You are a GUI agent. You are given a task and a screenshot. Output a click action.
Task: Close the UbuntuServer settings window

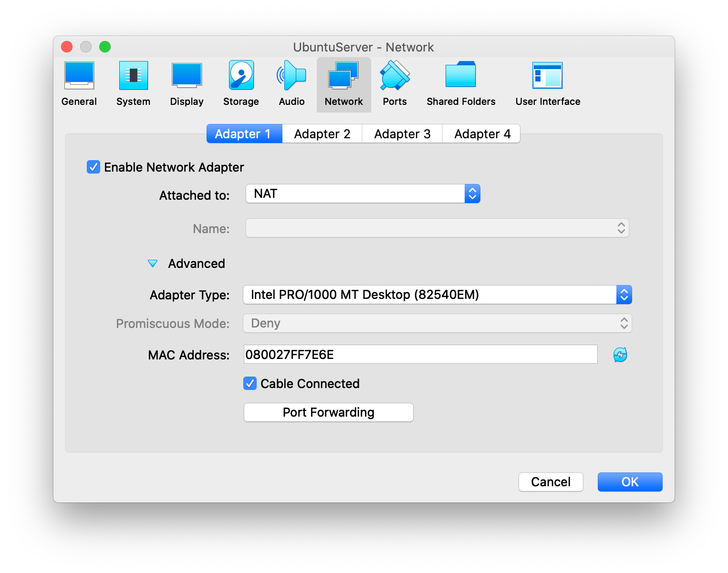(x=67, y=47)
